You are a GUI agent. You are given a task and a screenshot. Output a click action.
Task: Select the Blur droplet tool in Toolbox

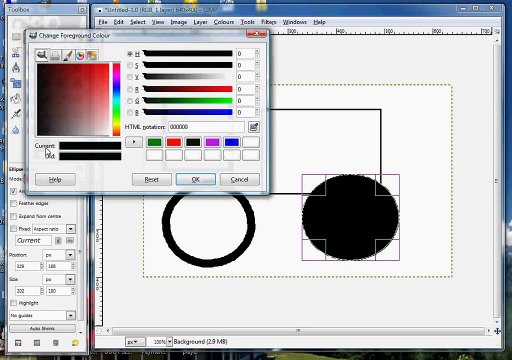tap(16, 130)
